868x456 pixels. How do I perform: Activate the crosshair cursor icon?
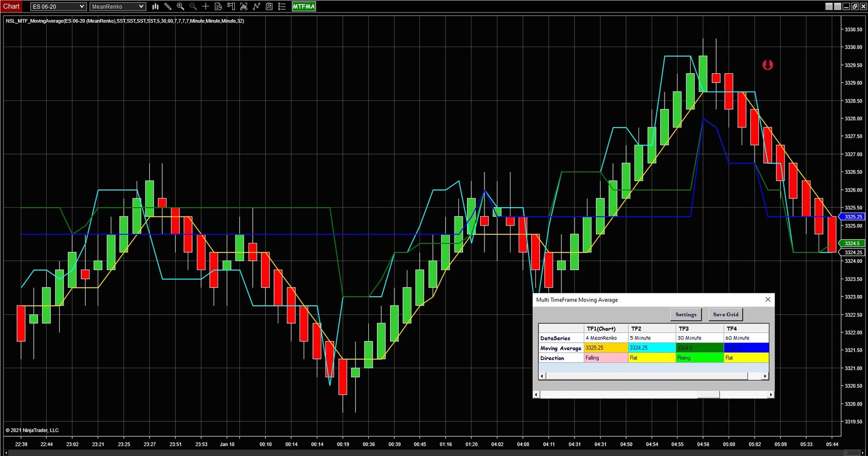206,7
